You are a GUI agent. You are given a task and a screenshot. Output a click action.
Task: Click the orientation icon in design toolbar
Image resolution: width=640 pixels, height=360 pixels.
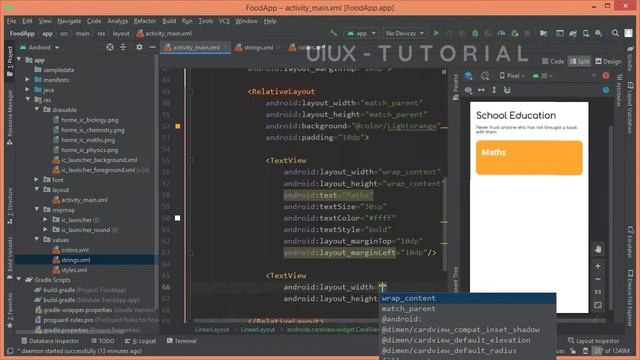484,76
